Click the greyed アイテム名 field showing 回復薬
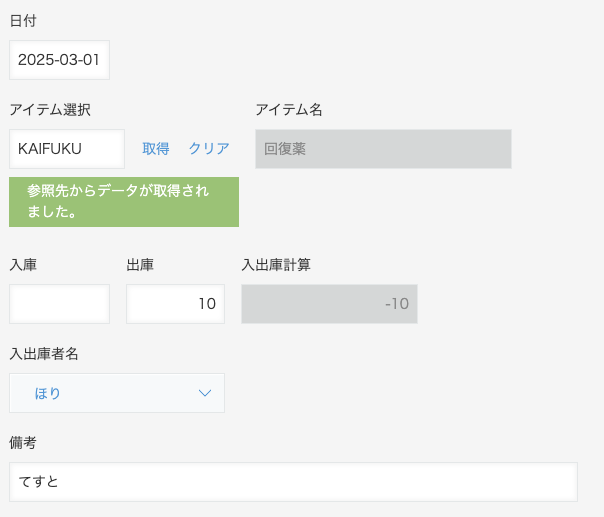Screen dimensions: 604x517 383,149
